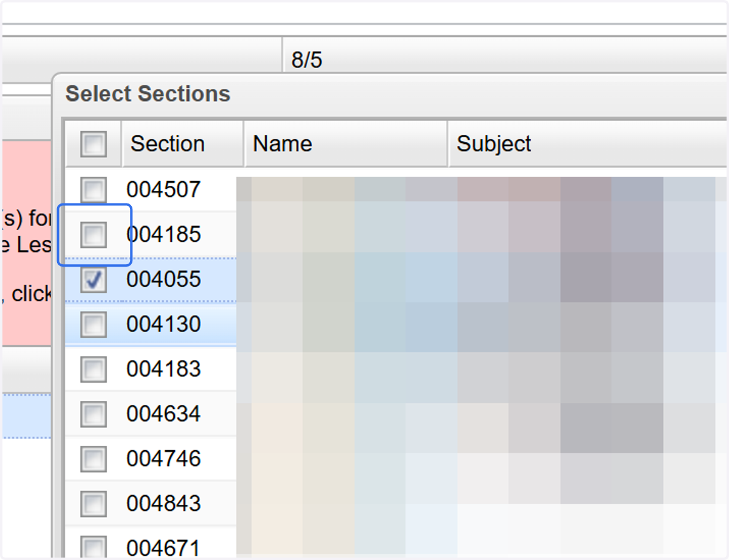This screenshot has width=729, height=560.
Task: Check the box for section 004671
Action: pyautogui.click(x=94, y=547)
